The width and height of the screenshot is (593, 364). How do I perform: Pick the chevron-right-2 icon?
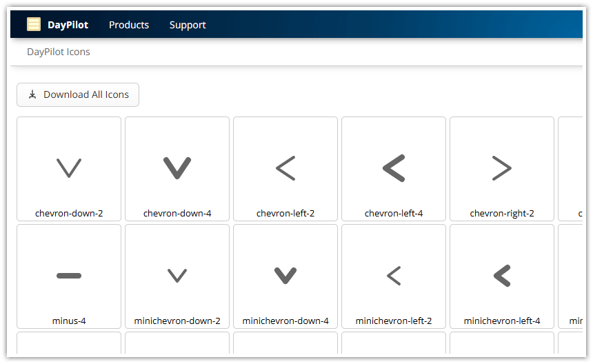(x=502, y=168)
